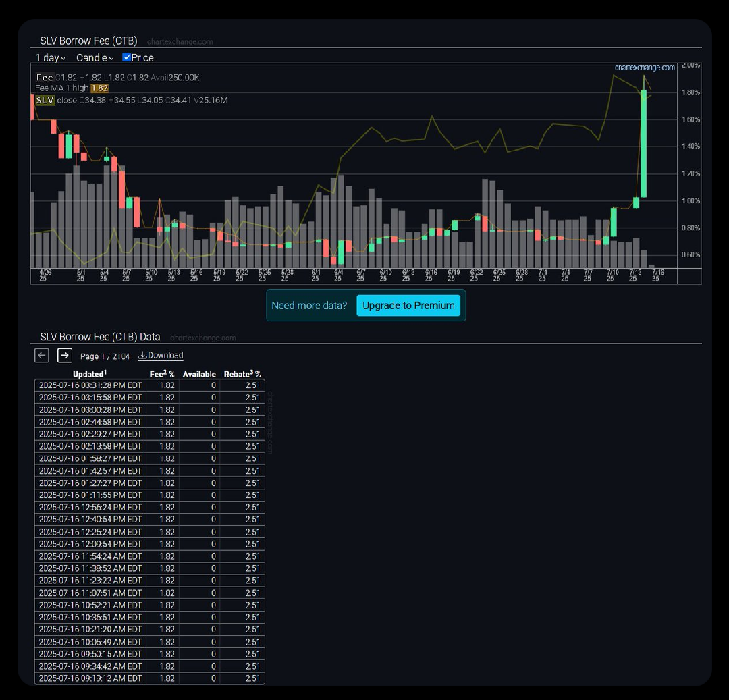Go to the next data page arrow
The width and height of the screenshot is (729, 700).
[65, 356]
